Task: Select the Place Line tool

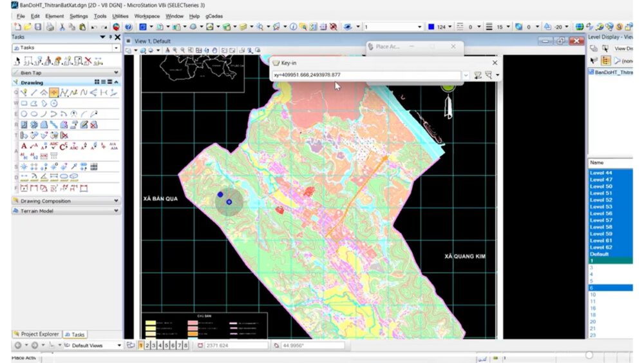Action: (x=33, y=92)
